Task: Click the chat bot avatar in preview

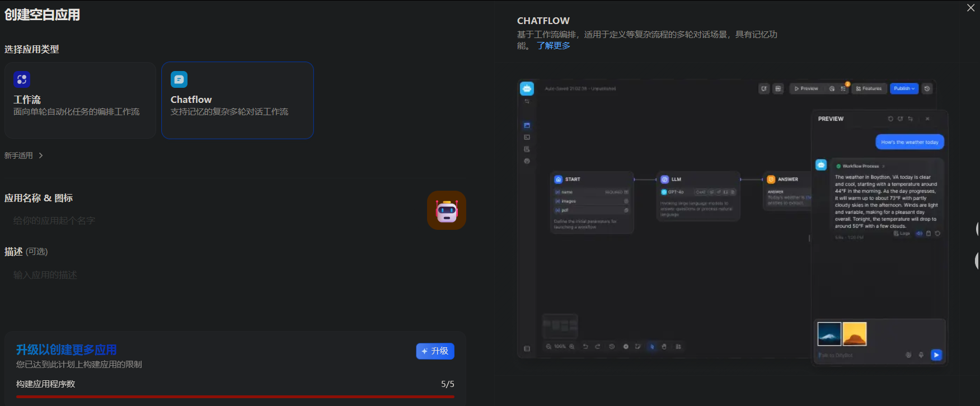Action: (821, 164)
